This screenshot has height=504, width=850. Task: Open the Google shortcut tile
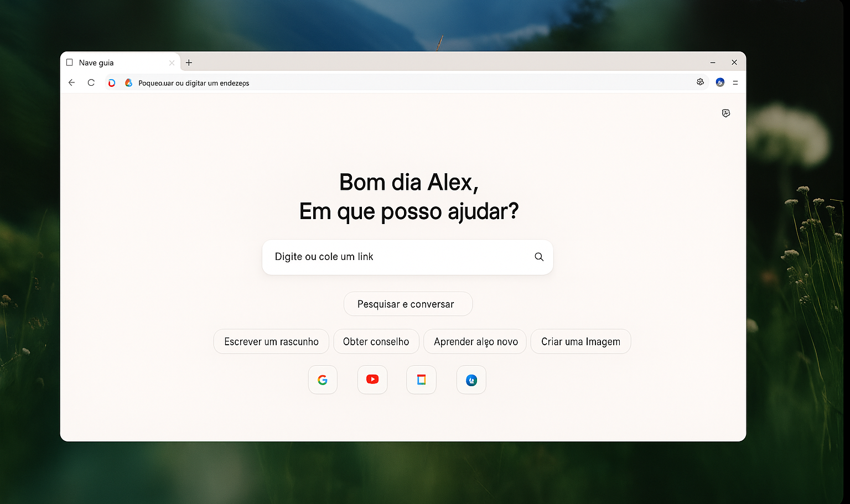coord(323,380)
